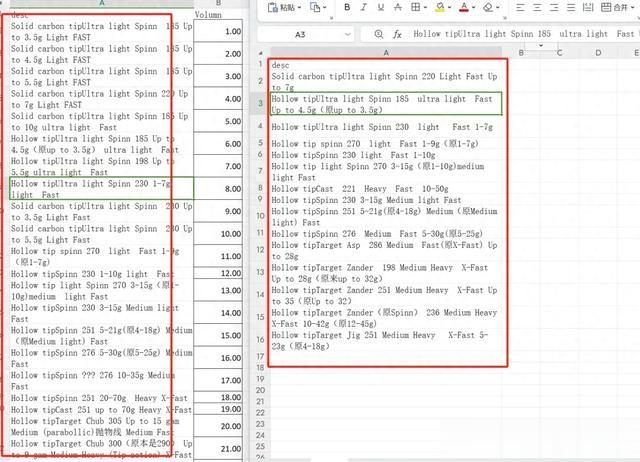Viewport: 640px width, 462px height.
Task: Click the cell Borders icon
Action: (x=415, y=7)
